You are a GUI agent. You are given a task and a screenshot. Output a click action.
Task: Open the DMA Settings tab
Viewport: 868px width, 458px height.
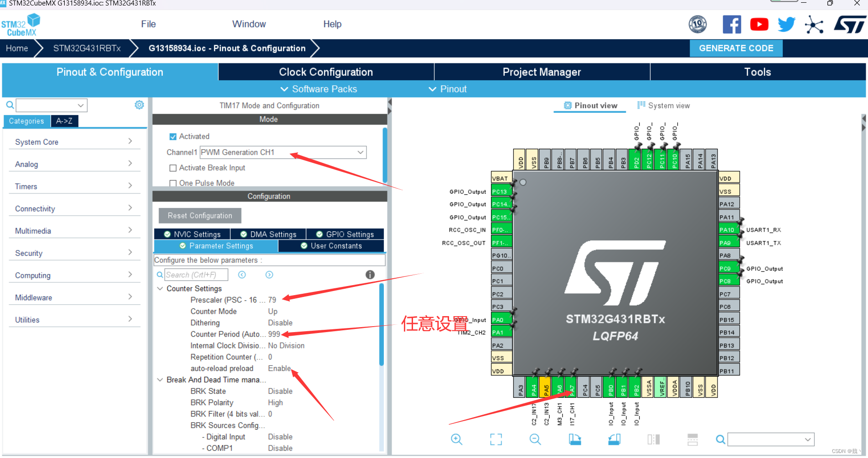(268, 234)
